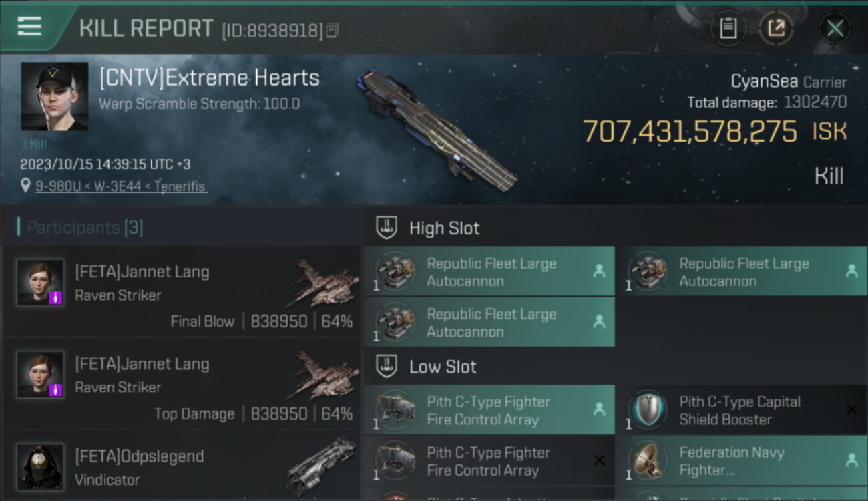The height and width of the screenshot is (501, 868).
Task: Click the Vindicator ship icon
Action: (x=322, y=466)
